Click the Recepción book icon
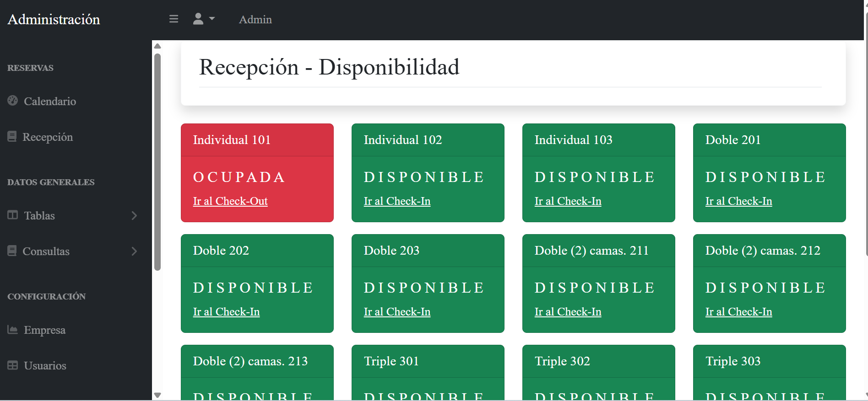 click(12, 136)
